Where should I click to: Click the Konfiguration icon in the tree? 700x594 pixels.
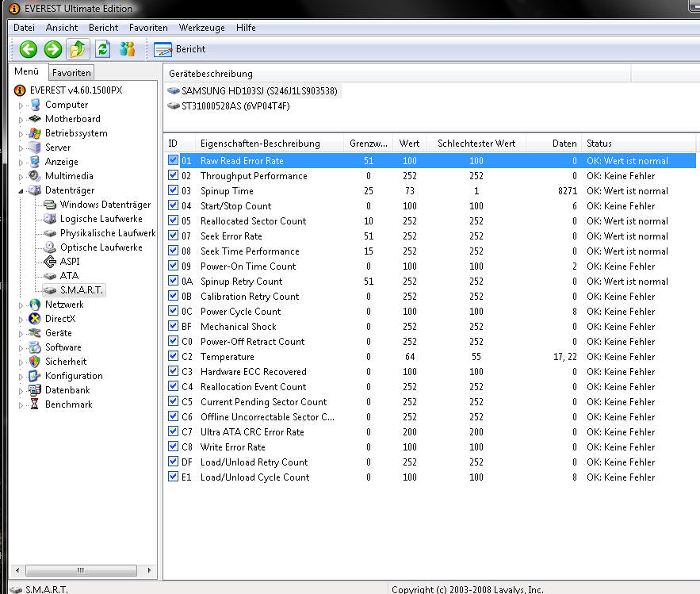click(x=35, y=376)
